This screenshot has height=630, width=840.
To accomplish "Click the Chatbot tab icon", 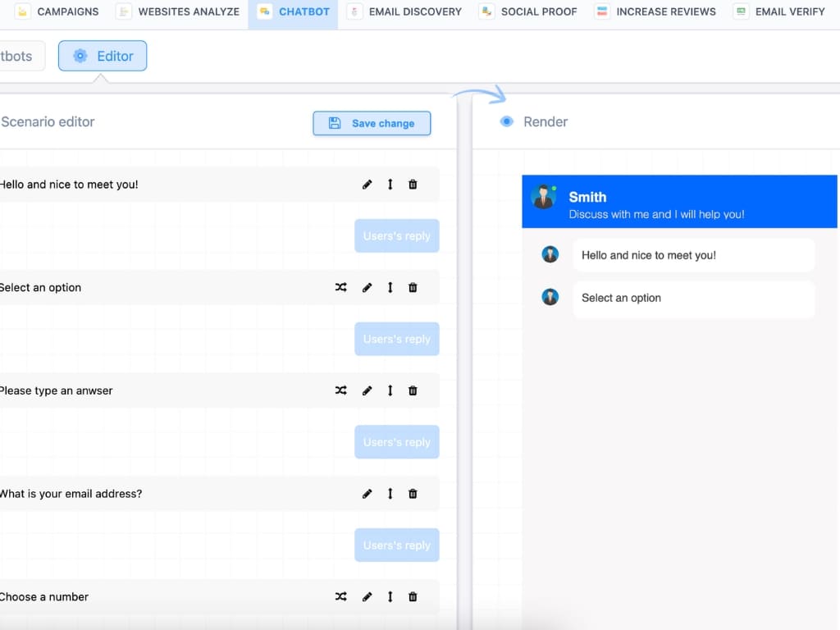I will click(x=265, y=11).
